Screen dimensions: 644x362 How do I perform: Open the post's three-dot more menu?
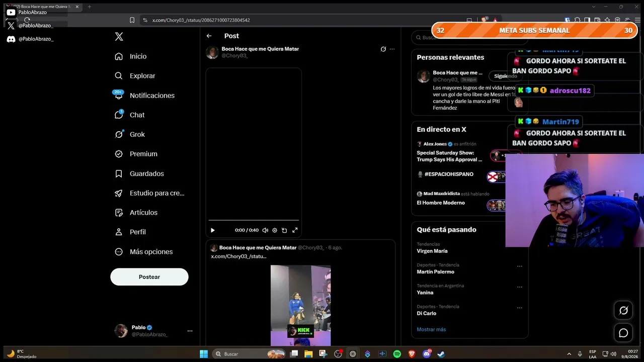392,49
